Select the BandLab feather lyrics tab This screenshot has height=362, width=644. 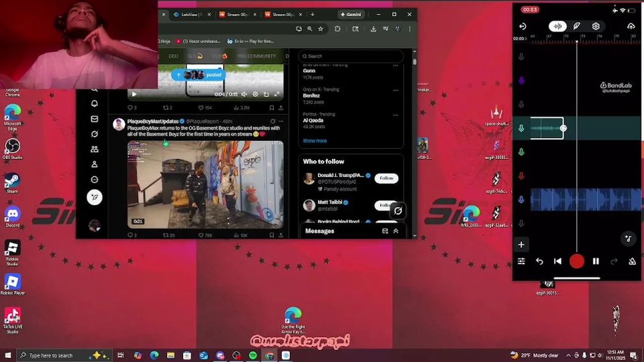point(577,26)
